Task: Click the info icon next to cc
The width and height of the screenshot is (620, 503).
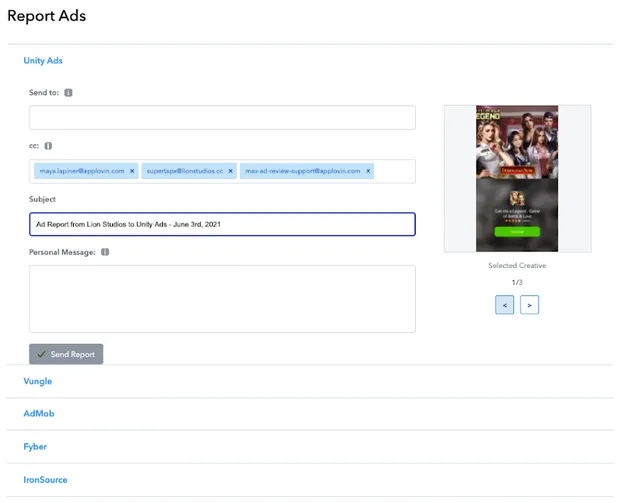Action: coord(48,146)
